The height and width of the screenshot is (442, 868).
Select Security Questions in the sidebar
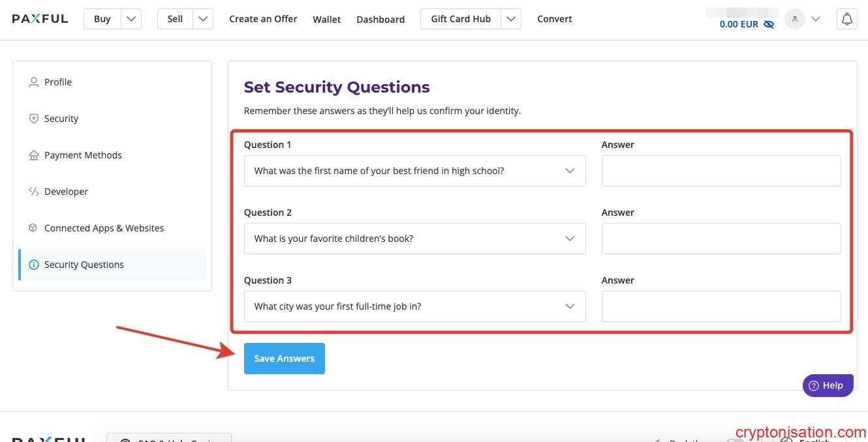(84, 265)
